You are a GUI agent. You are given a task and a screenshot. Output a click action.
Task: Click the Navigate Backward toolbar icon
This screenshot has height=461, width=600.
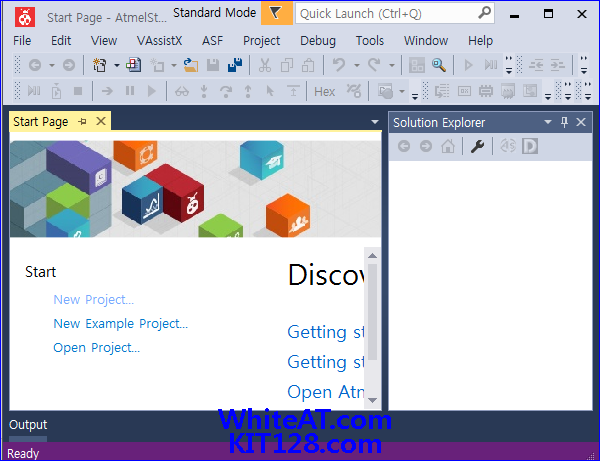(x=35, y=65)
